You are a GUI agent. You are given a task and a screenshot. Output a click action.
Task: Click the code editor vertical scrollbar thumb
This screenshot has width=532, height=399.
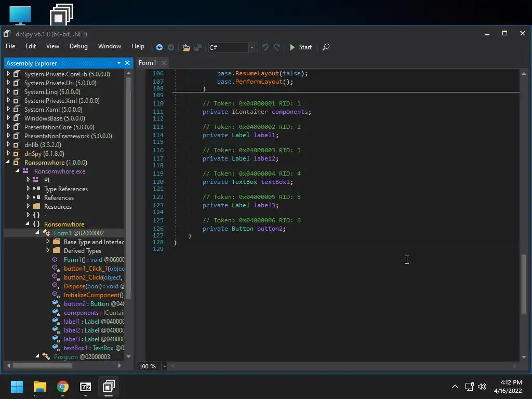pos(524,283)
